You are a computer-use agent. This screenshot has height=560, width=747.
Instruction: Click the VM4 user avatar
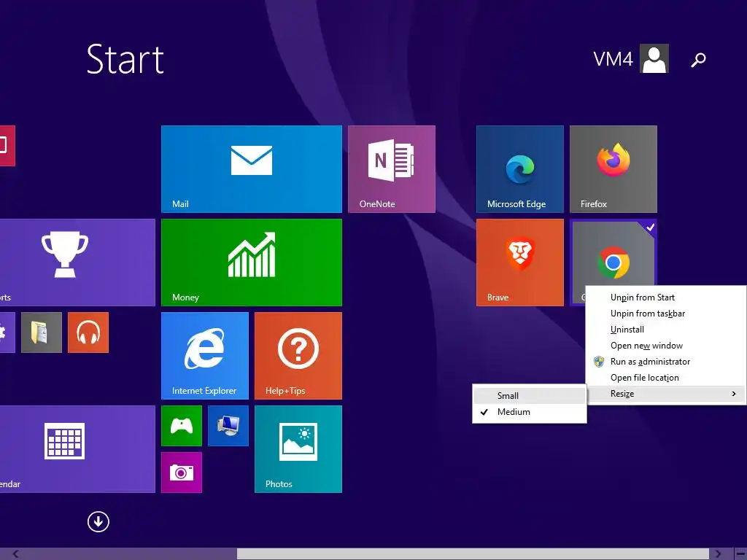654,58
